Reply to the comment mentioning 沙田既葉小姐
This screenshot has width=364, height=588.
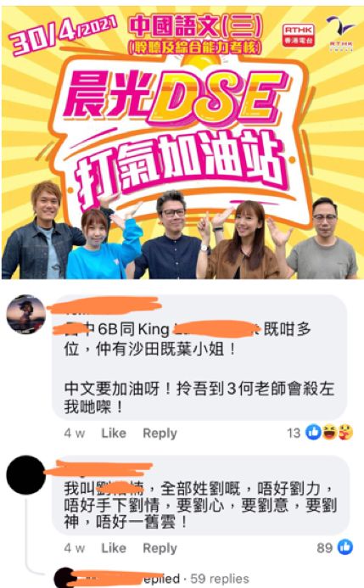pyautogui.click(x=160, y=433)
